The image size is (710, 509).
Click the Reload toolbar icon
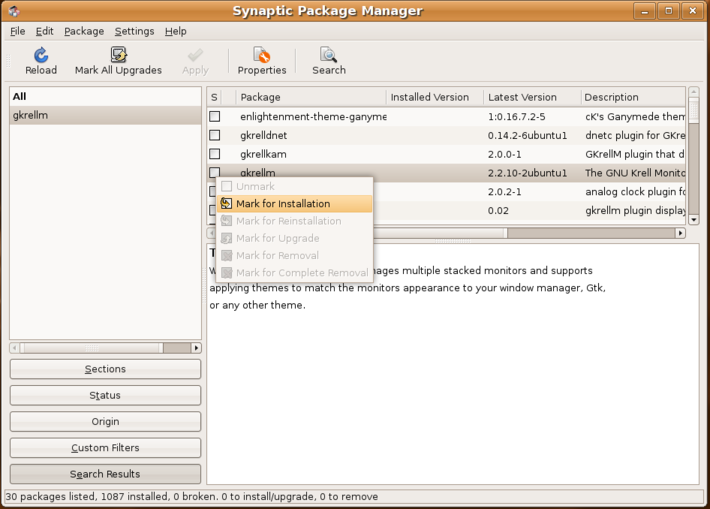(41, 55)
